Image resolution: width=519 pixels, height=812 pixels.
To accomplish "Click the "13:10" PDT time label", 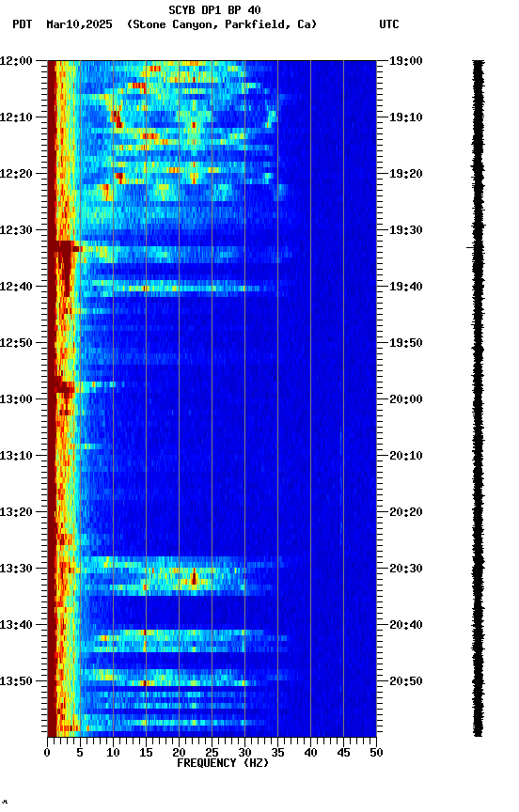I will (16, 456).
